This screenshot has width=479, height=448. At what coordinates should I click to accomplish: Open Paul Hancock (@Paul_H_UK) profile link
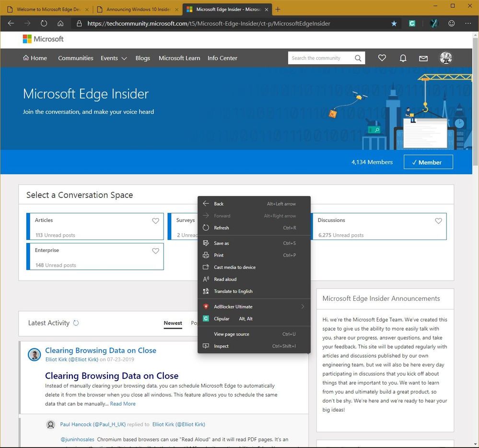tap(93, 424)
